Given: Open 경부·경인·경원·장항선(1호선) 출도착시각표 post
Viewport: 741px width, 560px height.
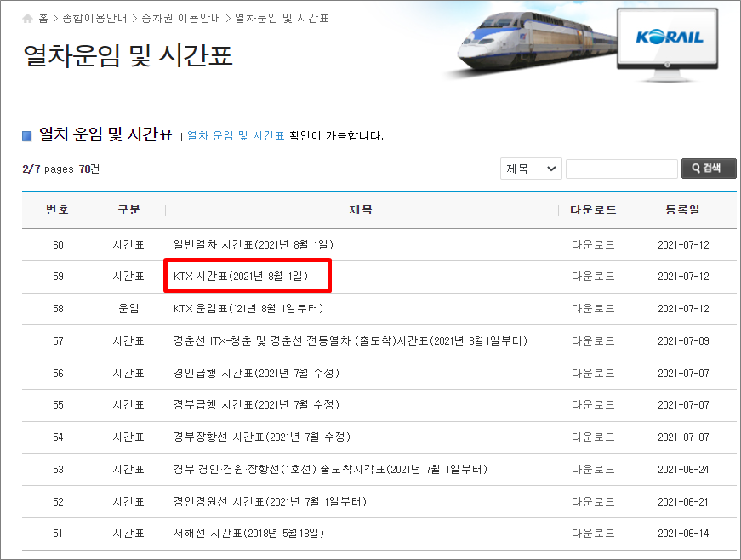Looking at the screenshot, I should (330, 469).
